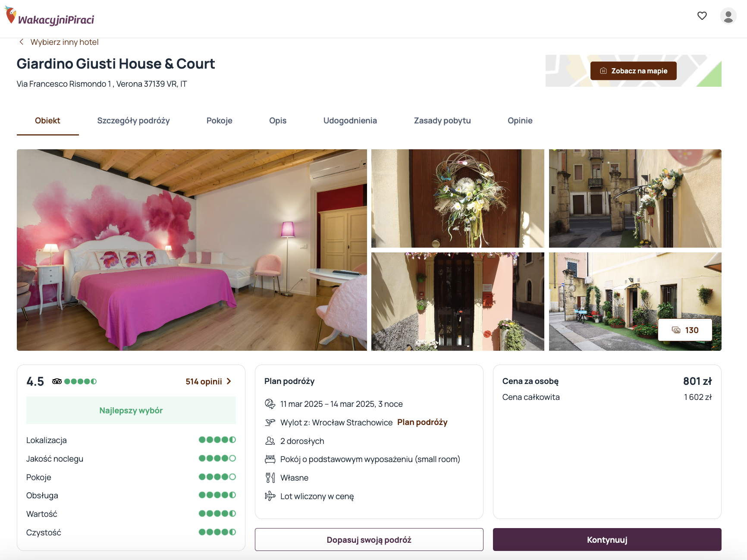Image resolution: width=747 pixels, height=560 pixels.
Task: Click the Cena całkowita label
Action: coord(531,397)
